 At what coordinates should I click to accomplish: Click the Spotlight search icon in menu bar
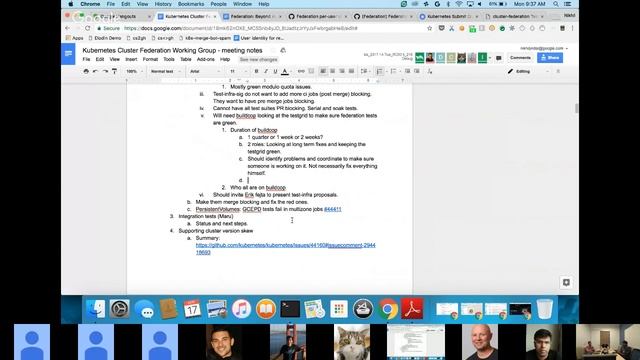tap(556, 4)
